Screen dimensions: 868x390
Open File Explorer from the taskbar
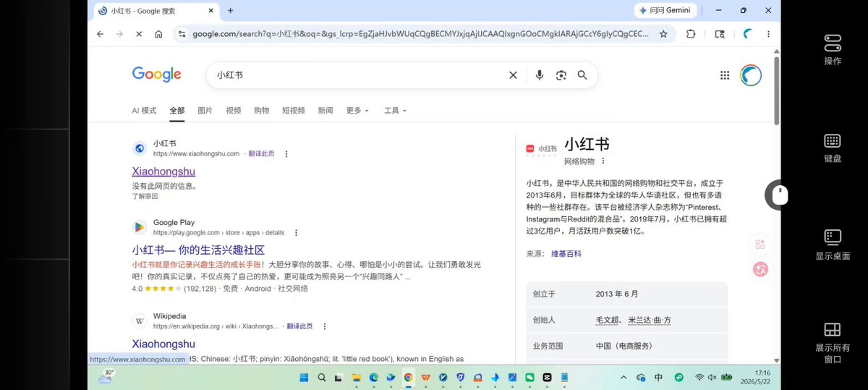pyautogui.click(x=356, y=377)
